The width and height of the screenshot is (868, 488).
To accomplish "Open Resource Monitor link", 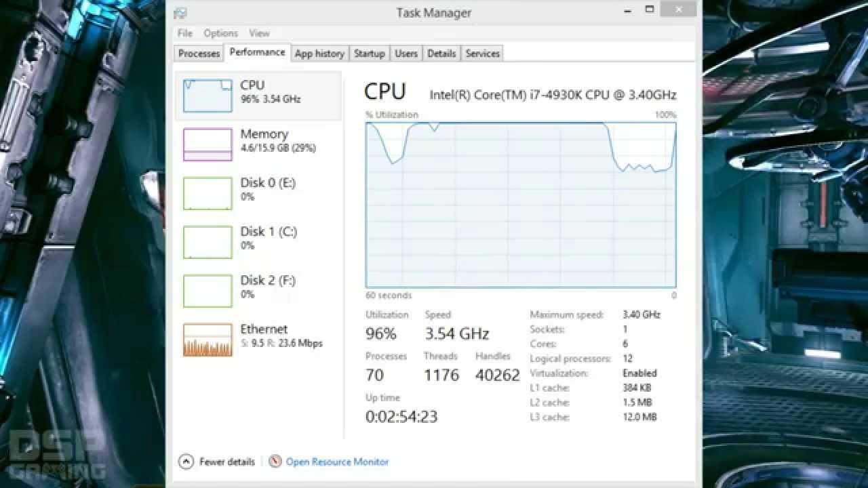I will (337, 462).
